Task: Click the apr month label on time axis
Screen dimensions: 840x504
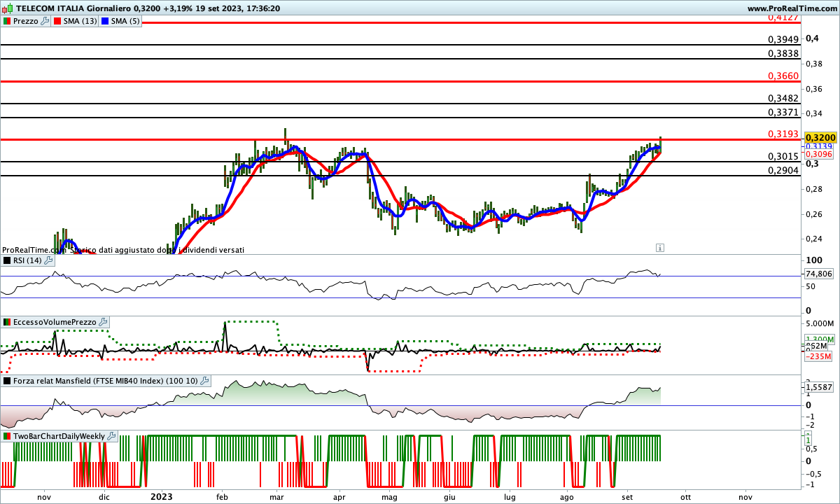Action: click(340, 496)
